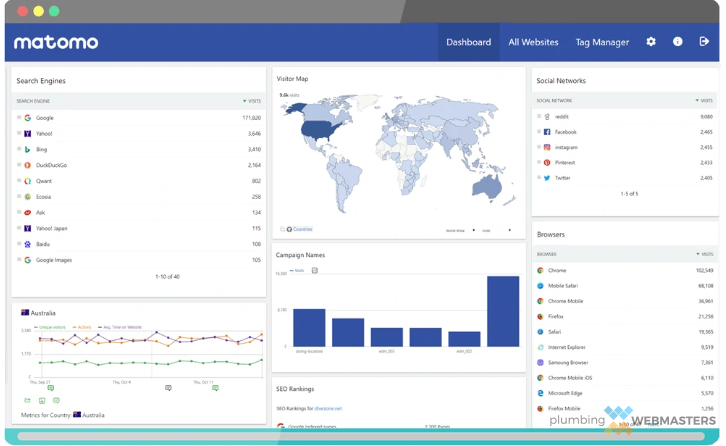This screenshot has height=446, width=726.
Task: Click the Mobile Safari browser icon
Action: [540, 286]
